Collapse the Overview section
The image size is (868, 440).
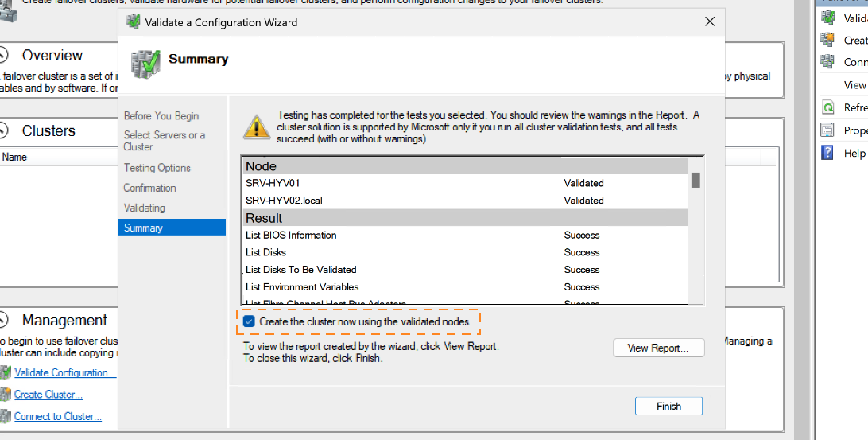3,56
